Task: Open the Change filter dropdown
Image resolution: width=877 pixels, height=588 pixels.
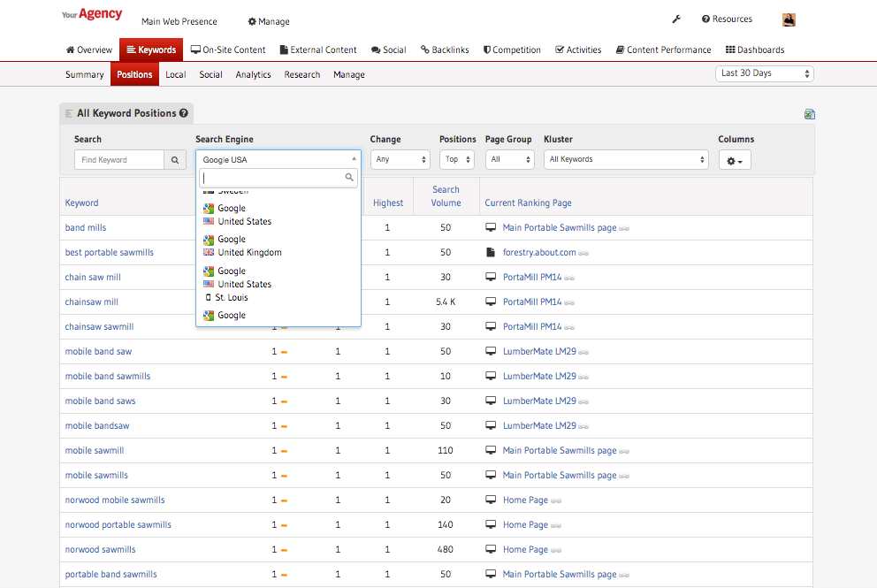Action: pos(400,160)
